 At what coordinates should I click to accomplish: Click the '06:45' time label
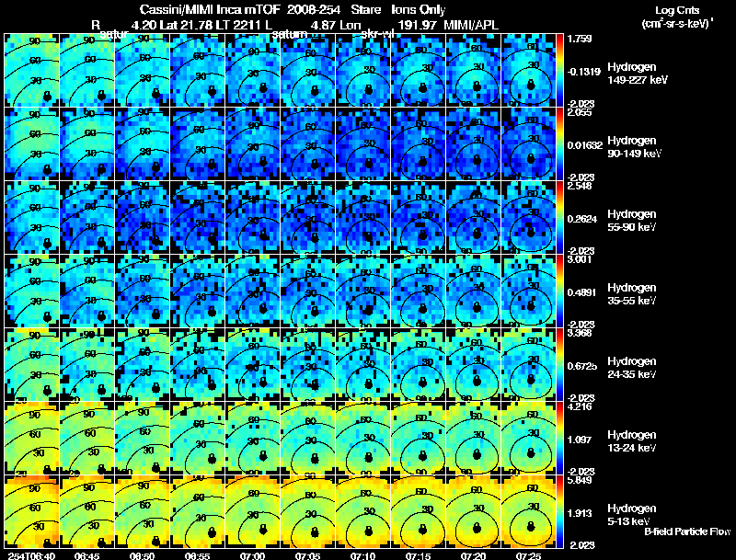(87, 555)
